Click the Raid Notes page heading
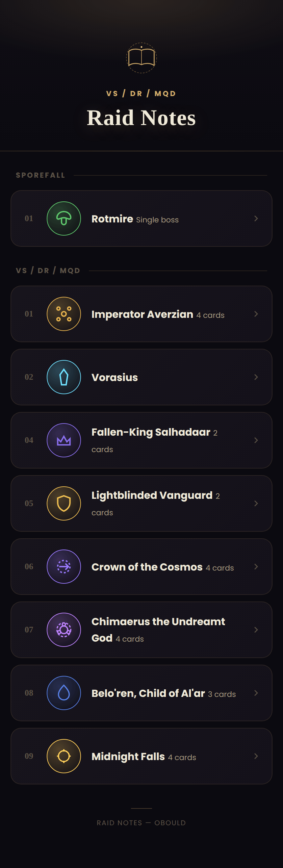Viewport: 283px width, 868px height. (141, 117)
